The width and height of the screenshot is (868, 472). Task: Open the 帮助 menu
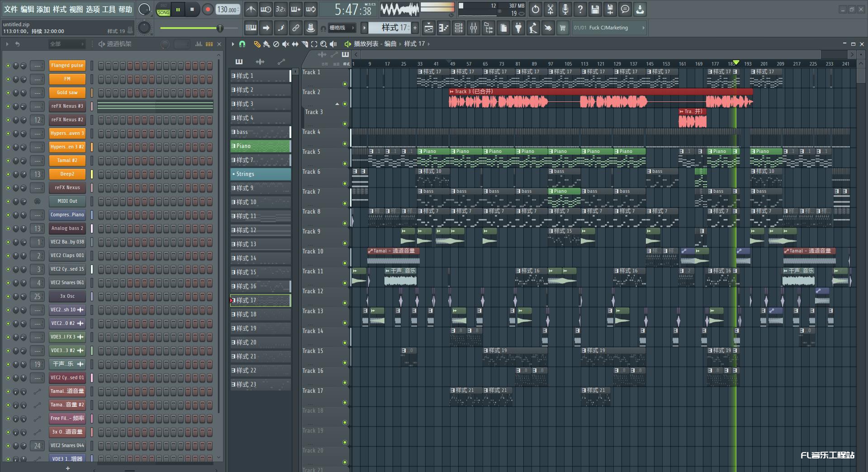pyautogui.click(x=125, y=9)
